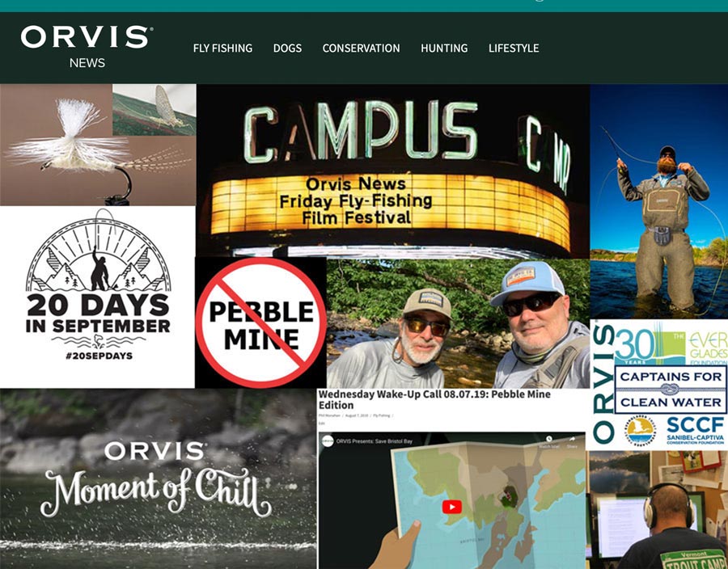Open the Dogs menu item
The image size is (728, 569).
pos(287,48)
